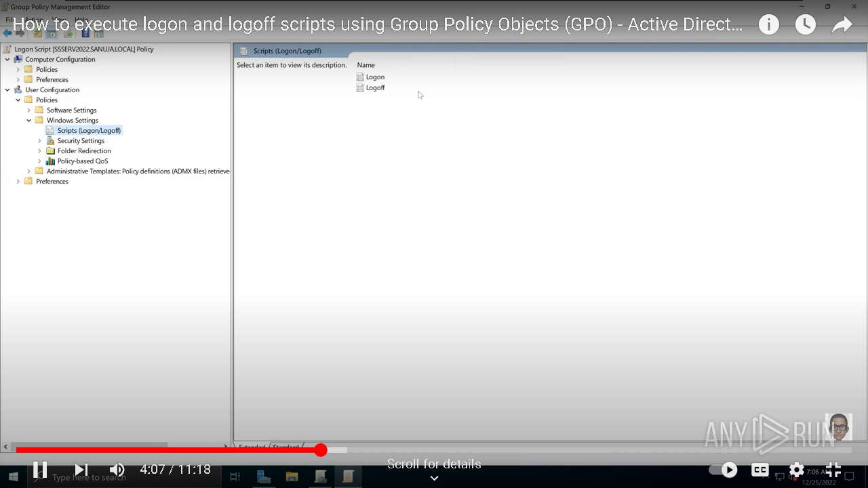Screen dimensions: 868x488
Task: Expand the Policy-based QoS node
Action: pos(40,161)
